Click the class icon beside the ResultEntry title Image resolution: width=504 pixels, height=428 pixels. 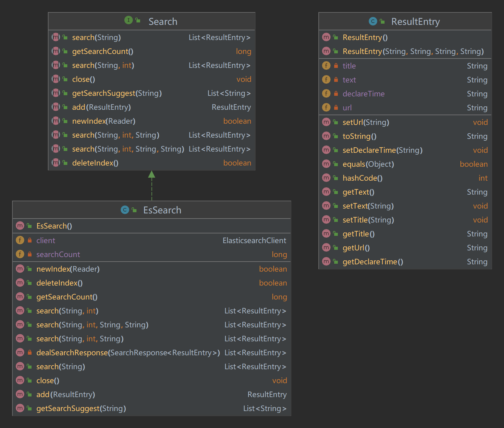click(x=373, y=21)
